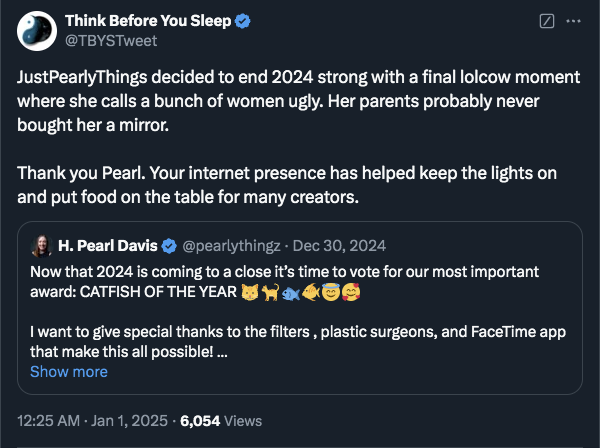Open the 6,054 Views count
600x448 pixels.
click(x=221, y=421)
